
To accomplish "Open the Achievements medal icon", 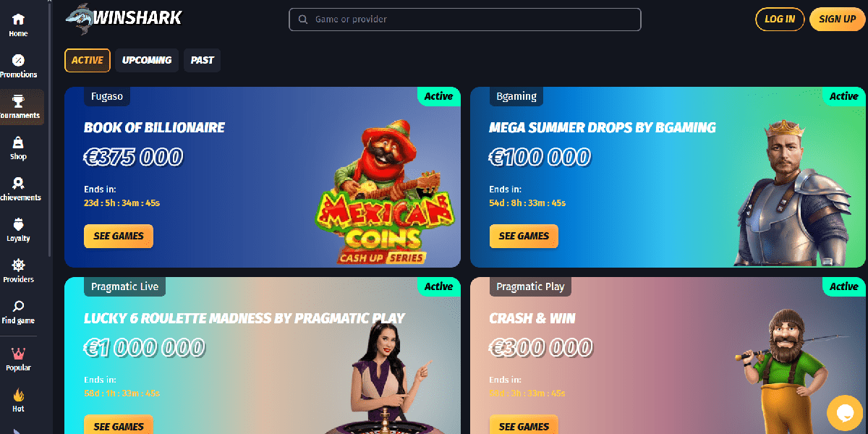I will click(x=18, y=184).
